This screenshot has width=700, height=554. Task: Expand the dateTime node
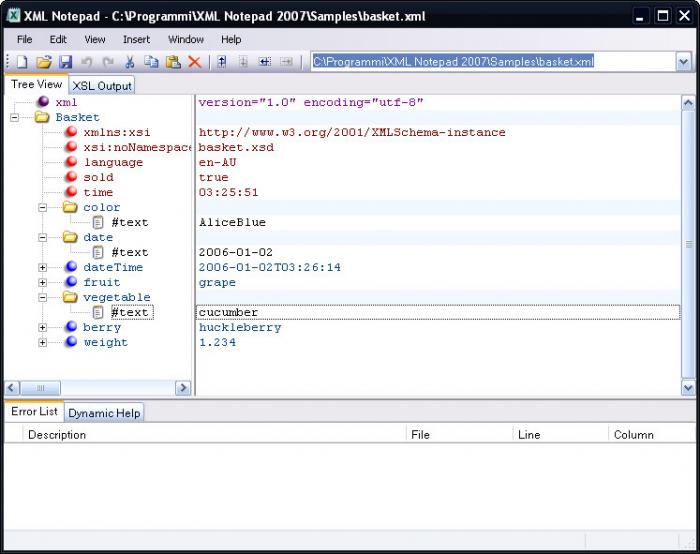42,267
